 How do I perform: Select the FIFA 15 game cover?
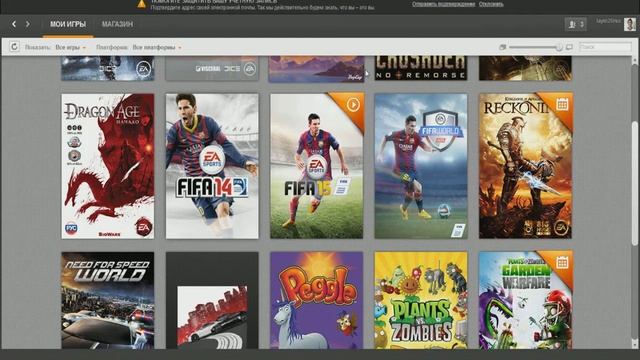click(316, 166)
